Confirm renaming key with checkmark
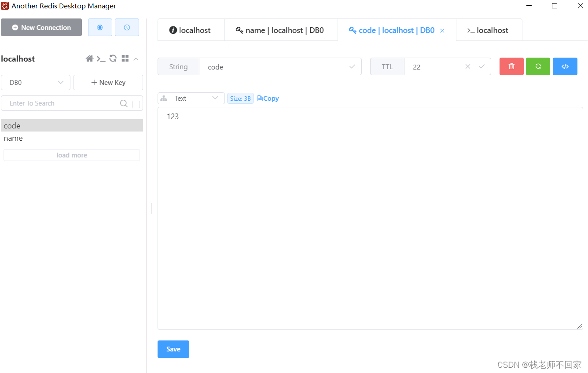 click(x=352, y=66)
